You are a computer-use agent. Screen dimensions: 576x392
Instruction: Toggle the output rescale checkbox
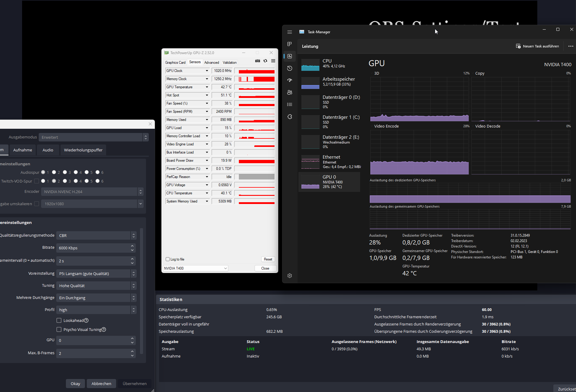(37, 204)
